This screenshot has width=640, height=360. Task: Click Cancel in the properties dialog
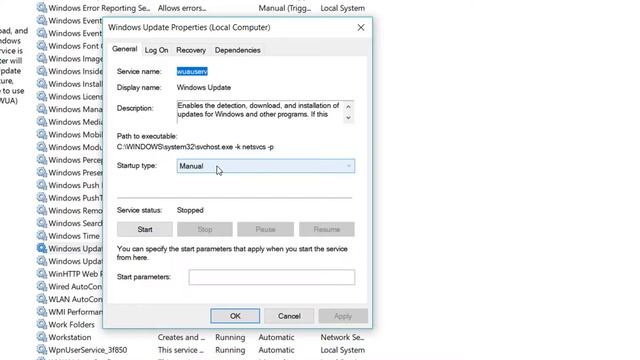[289, 316]
